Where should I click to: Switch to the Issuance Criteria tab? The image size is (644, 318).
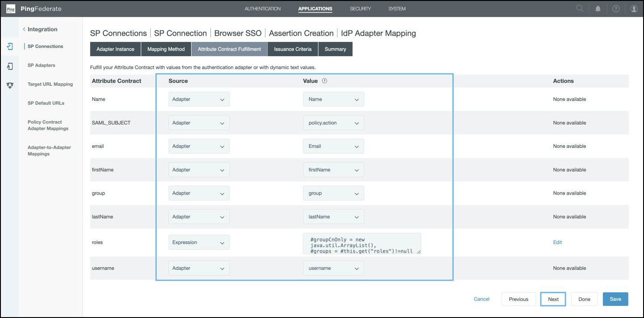[293, 49]
